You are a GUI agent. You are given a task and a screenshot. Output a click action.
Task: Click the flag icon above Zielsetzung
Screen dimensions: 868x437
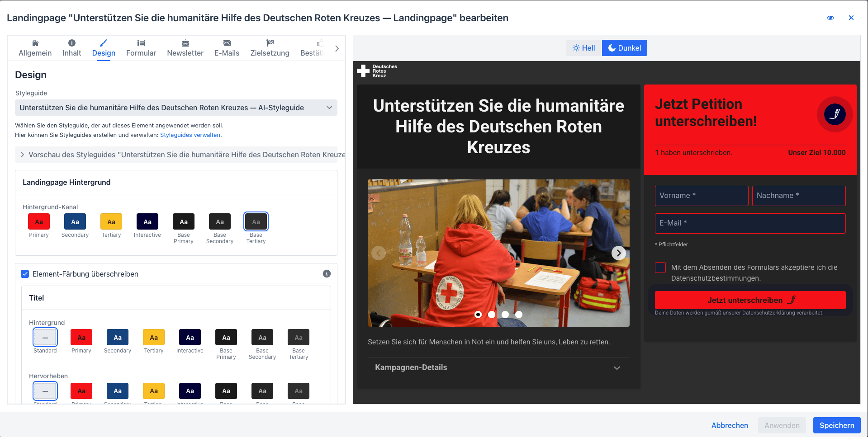pyautogui.click(x=270, y=43)
